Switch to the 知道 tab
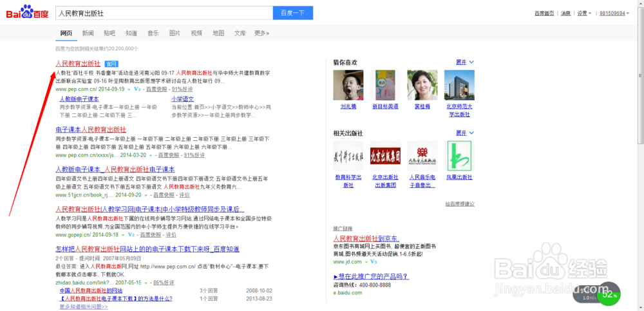Image resolution: width=644 pixels, height=311 pixels. click(x=131, y=33)
